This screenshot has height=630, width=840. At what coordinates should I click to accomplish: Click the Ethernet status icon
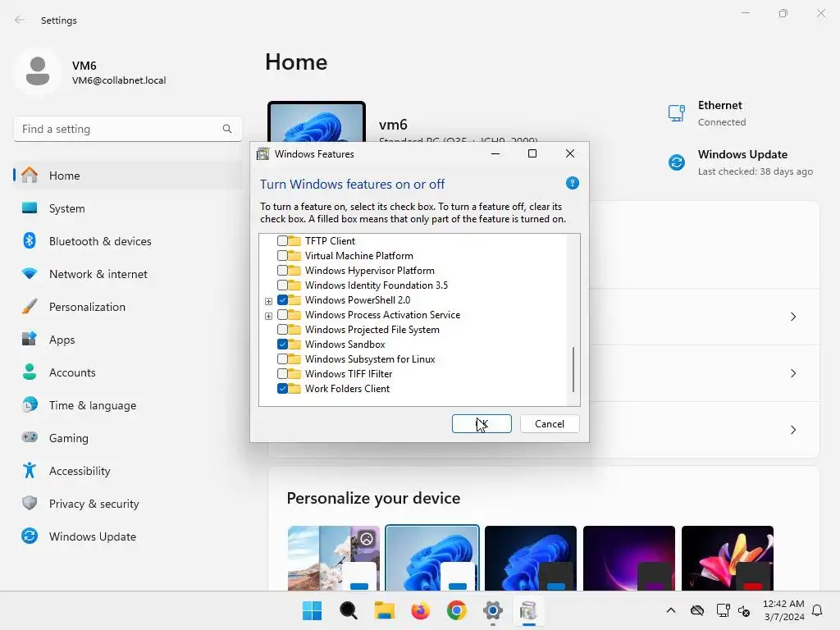677,113
